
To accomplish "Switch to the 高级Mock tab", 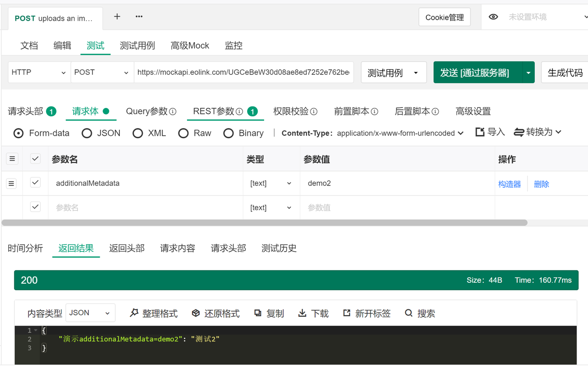I will [x=190, y=45].
